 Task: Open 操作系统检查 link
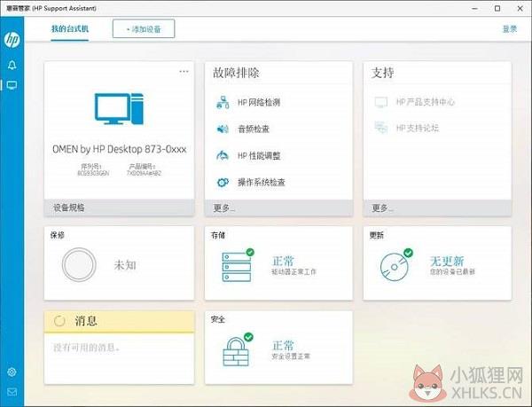pos(262,183)
